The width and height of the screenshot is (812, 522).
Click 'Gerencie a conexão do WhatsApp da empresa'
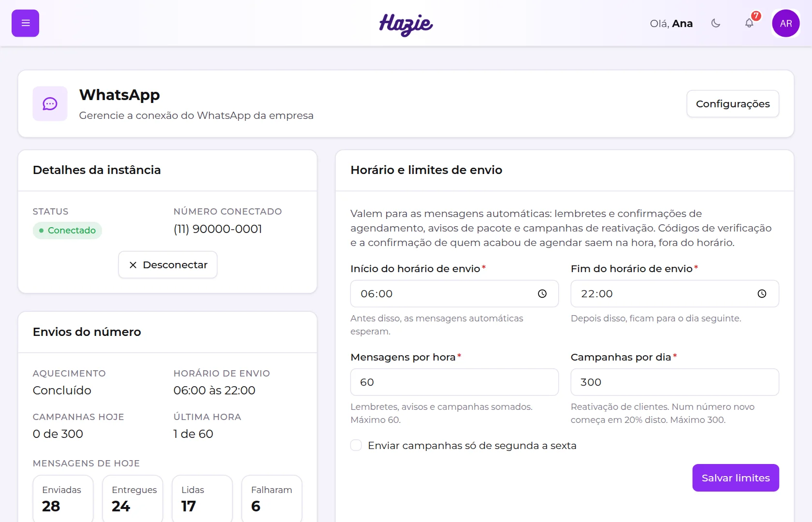click(x=196, y=116)
